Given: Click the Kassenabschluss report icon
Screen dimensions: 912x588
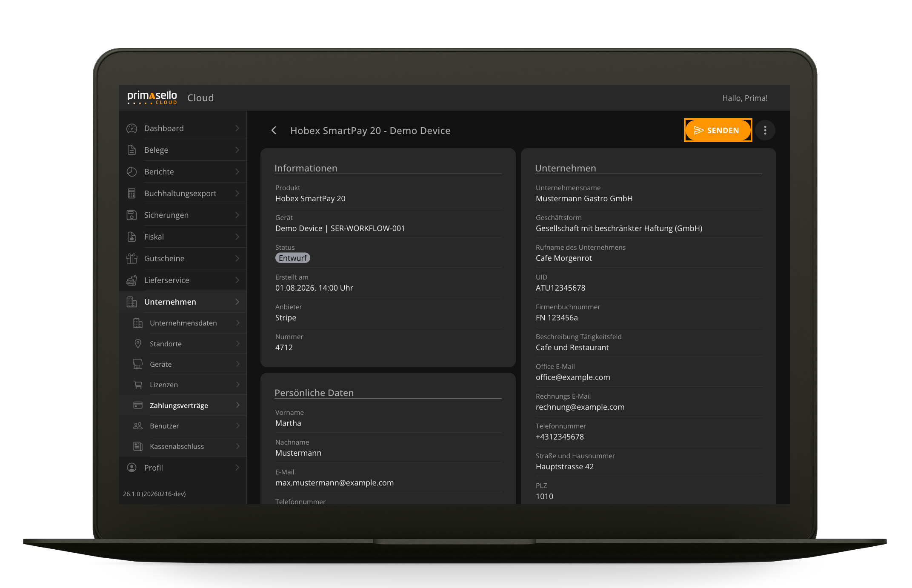Looking at the screenshot, I should coord(138,446).
